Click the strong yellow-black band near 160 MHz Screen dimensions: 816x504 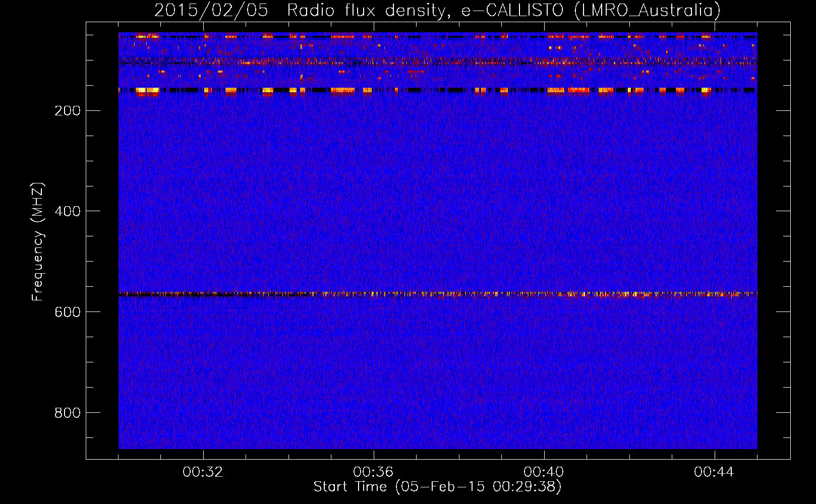(x=438, y=90)
